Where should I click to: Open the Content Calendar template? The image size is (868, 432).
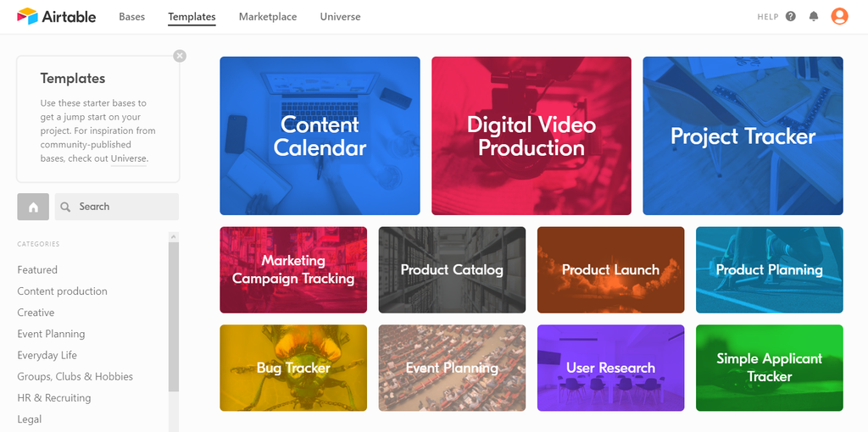[320, 136]
